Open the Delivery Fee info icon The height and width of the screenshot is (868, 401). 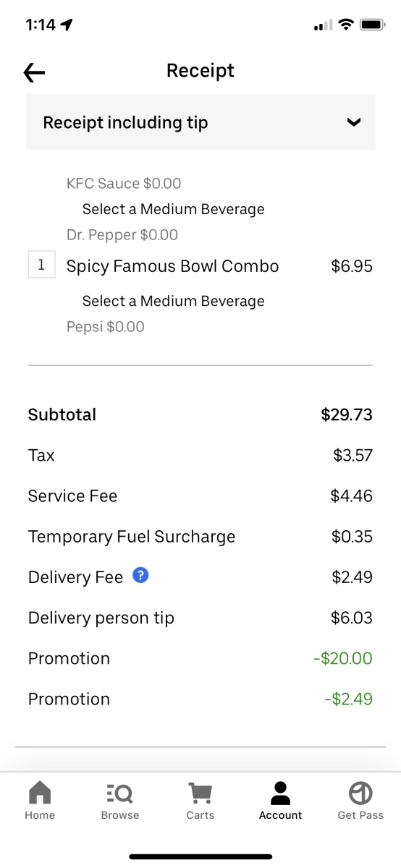(142, 576)
